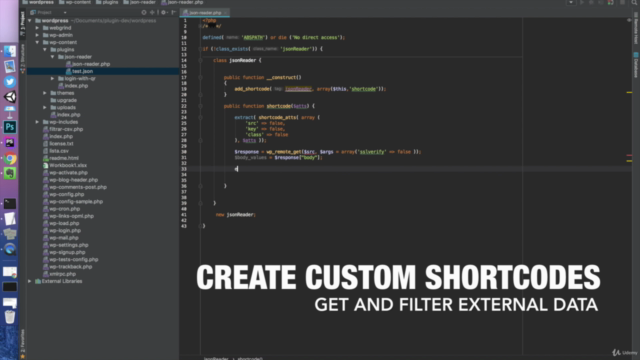
Task: Open PhpStorm icon in the dock
Action: 10,142
